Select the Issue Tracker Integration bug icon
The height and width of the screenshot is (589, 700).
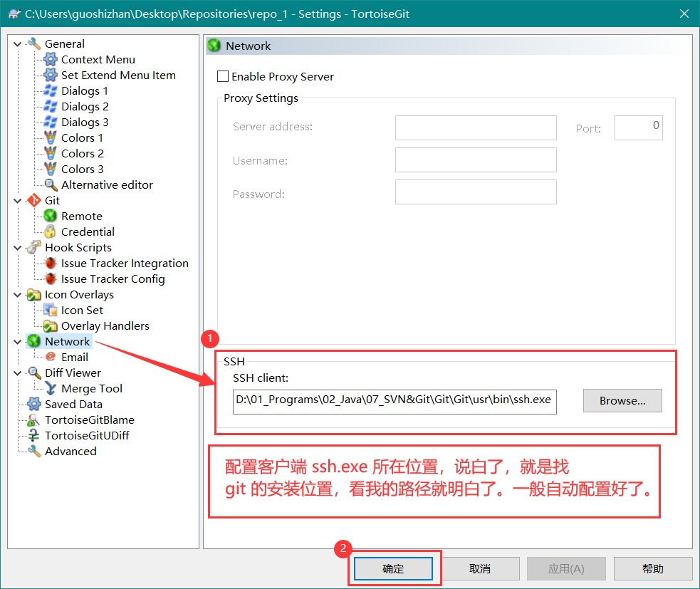tap(51, 263)
